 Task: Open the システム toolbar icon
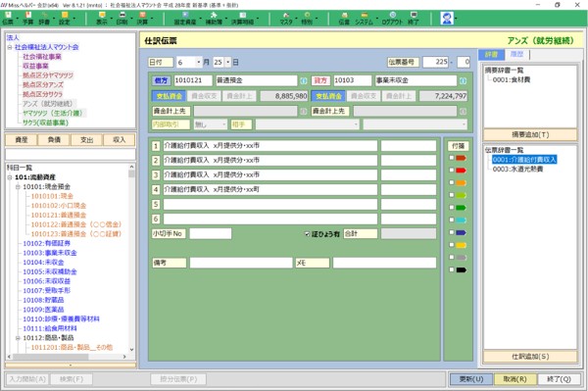pyautogui.click(x=365, y=18)
